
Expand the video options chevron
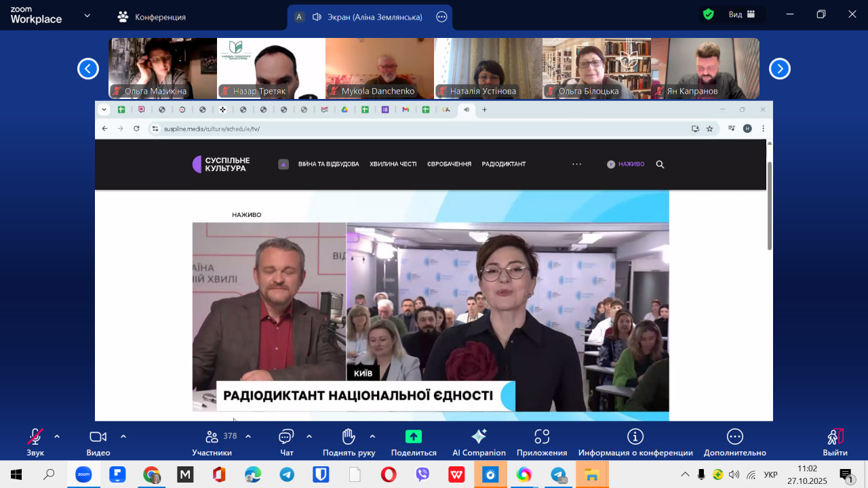click(123, 436)
